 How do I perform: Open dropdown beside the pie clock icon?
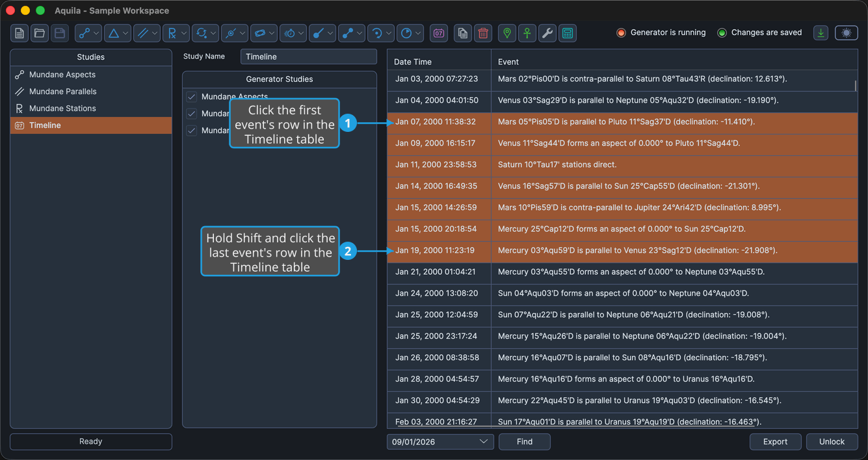point(418,33)
